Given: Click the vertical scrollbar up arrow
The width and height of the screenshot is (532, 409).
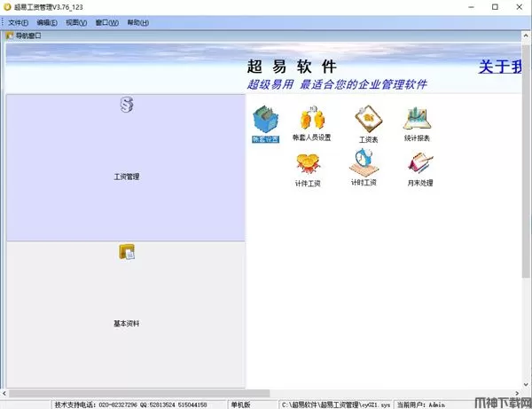Looking at the screenshot, I should click(526, 35).
